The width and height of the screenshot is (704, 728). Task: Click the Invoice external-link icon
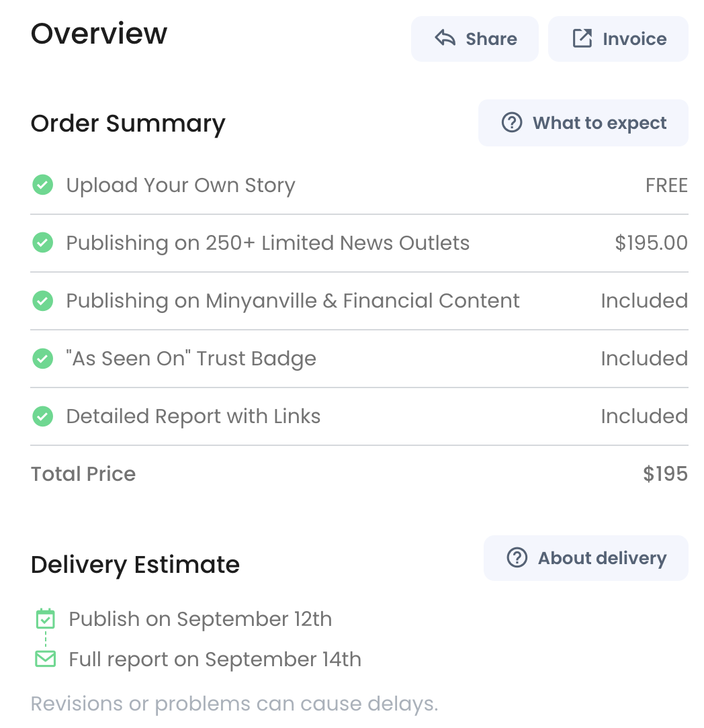tap(582, 38)
